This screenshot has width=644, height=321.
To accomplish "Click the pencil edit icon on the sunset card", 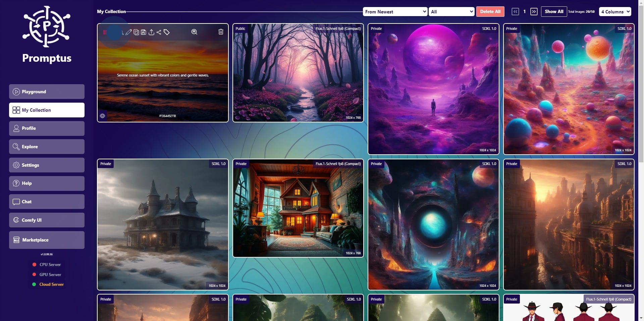I will pos(128,32).
